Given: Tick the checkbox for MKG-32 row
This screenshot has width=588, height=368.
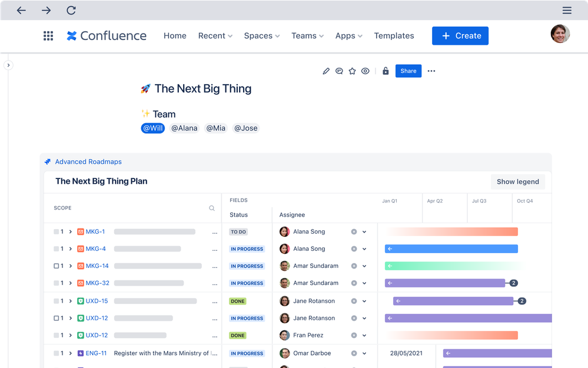Looking at the screenshot, I should click(x=57, y=283).
